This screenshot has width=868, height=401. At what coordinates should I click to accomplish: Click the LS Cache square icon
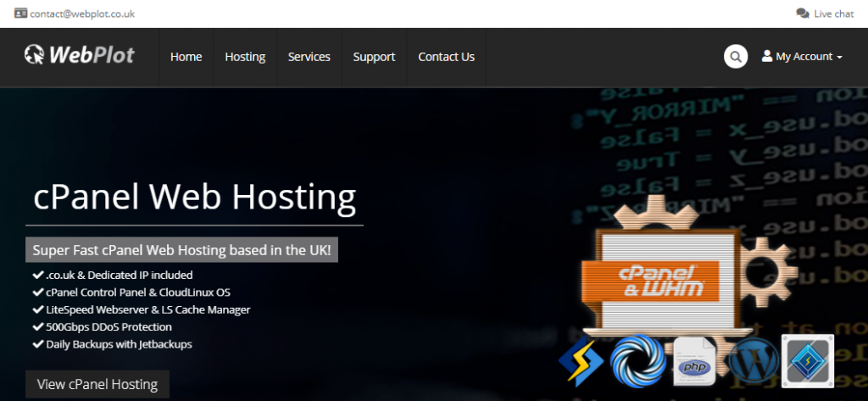pos(808,361)
